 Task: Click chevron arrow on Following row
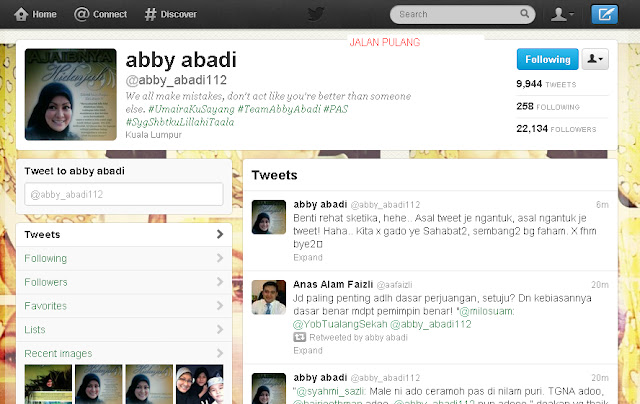220,258
